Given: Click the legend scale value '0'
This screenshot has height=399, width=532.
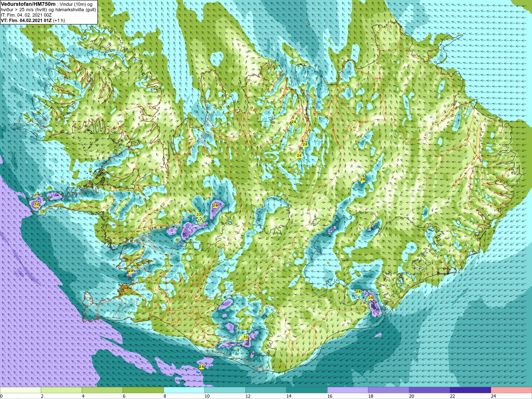Looking at the screenshot, I should [x=1, y=396].
